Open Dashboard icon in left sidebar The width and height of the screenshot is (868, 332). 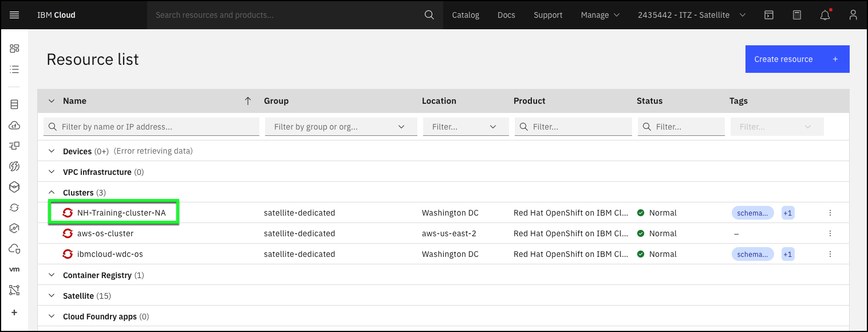click(x=15, y=48)
